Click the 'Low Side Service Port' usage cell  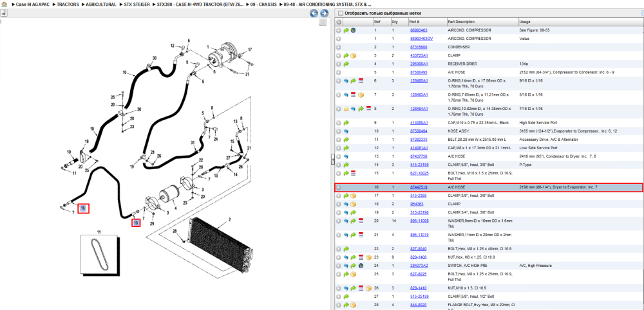[x=538, y=148]
